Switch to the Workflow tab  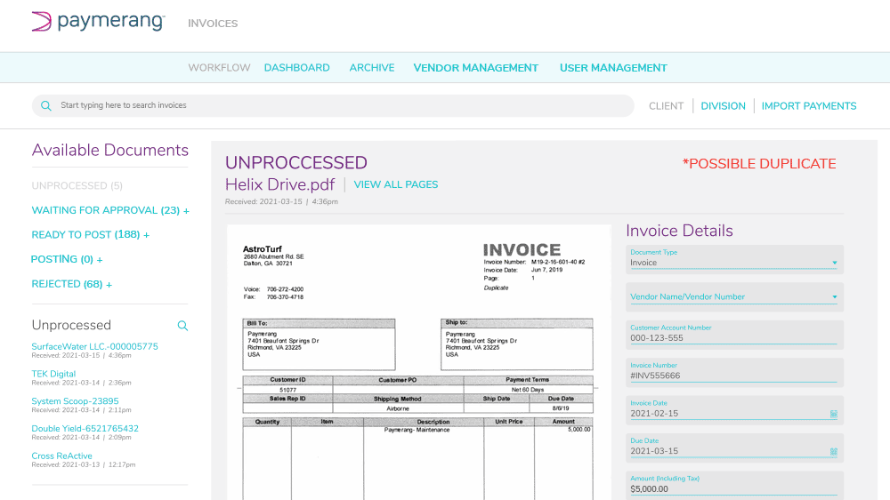[219, 68]
